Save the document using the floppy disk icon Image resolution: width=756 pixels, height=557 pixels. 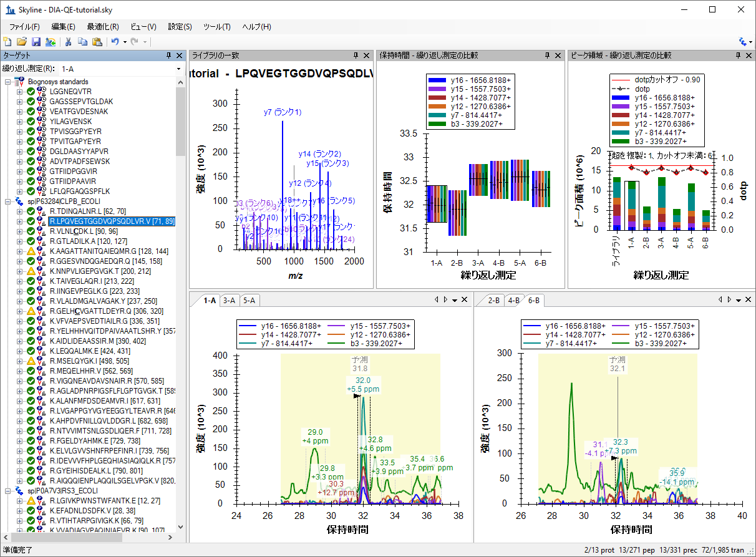pos(36,42)
